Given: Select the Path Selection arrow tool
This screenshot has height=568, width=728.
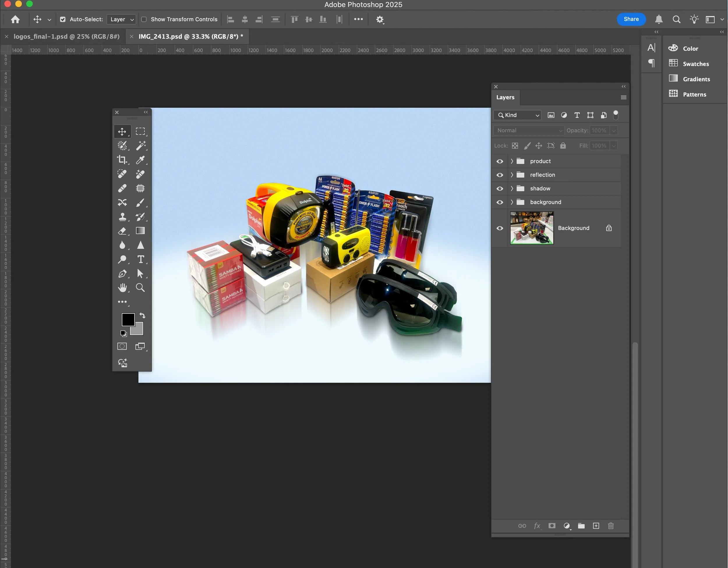Looking at the screenshot, I should pos(140,274).
